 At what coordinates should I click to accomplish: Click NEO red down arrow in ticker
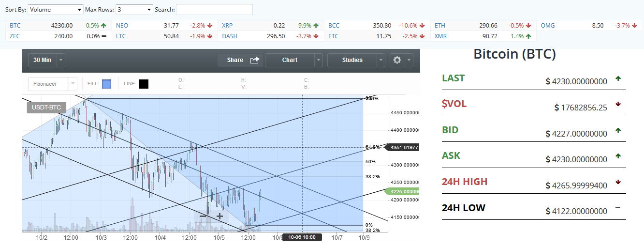point(210,26)
